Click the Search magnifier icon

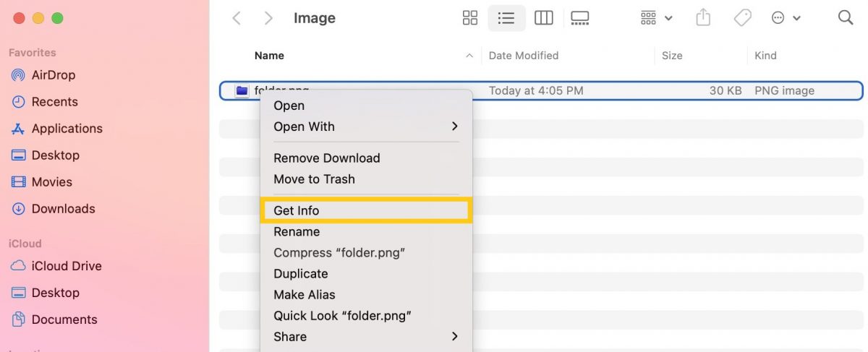coord(846,18)
